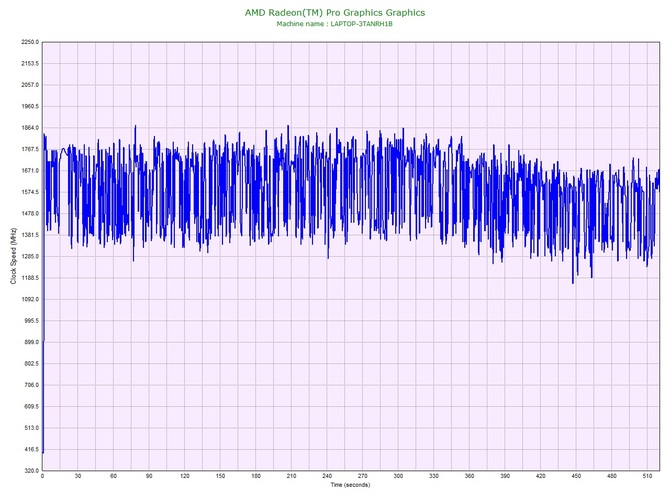Image resolution: width=670 pixels, height=502 pixels.
Task: Click the 300 tick on the time axis
Action: click(398, 476)
